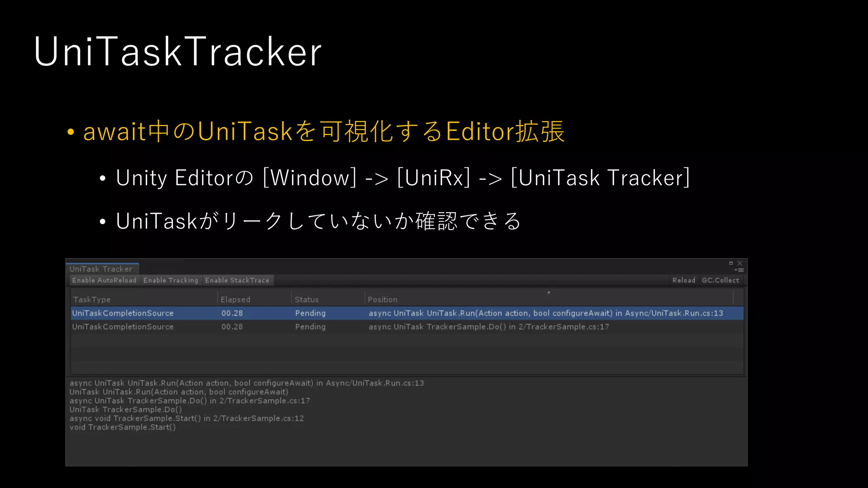Click stack trace line TrackerSample.cs:12
The image size is (868, 488).
coord(186,418)
